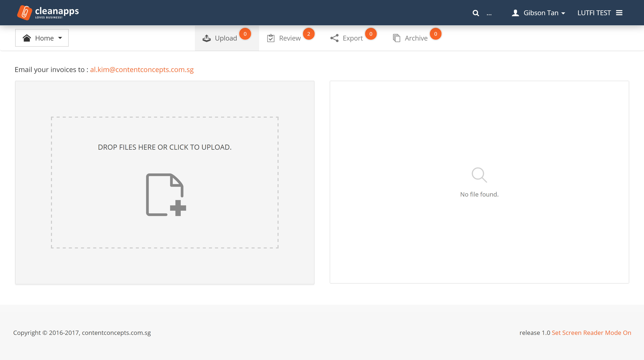Screen dimensions: 644x360
Task: Click the Archive count badge showing 0
Action: point(435,34)
